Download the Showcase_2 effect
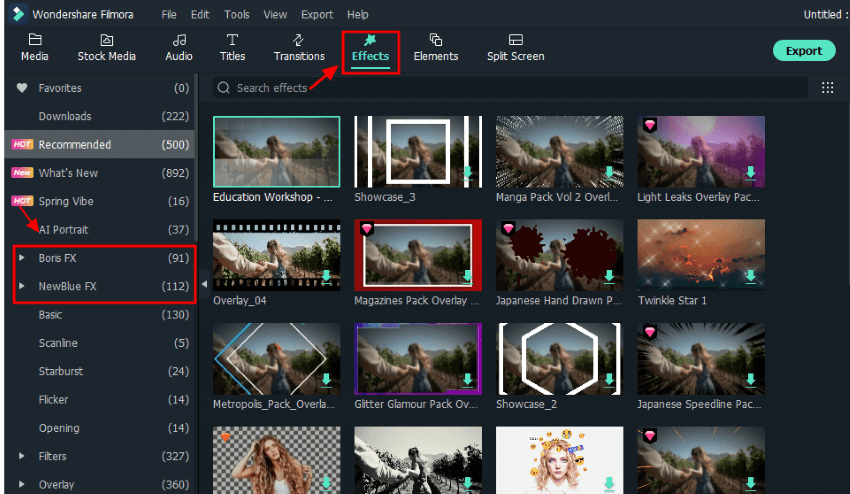850x494 pixels. pyautogui.click(x=609, y=380)
